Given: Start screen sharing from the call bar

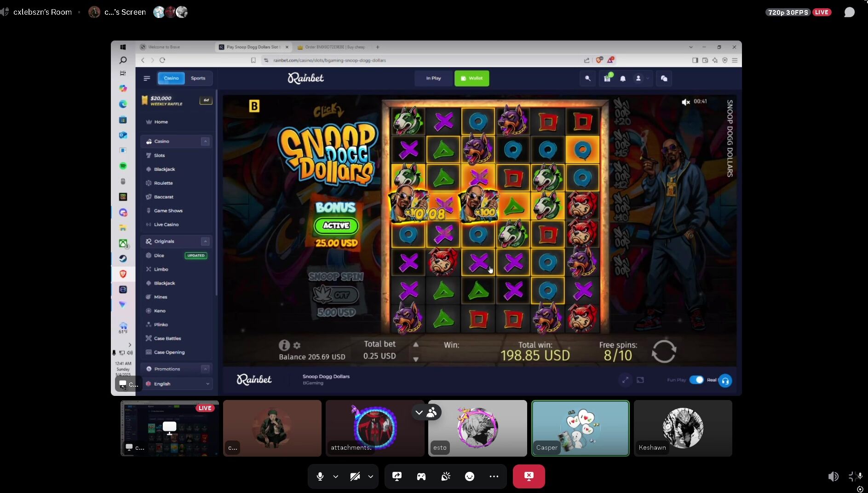Looking at the screenshot, I should (x=397, y=476).
